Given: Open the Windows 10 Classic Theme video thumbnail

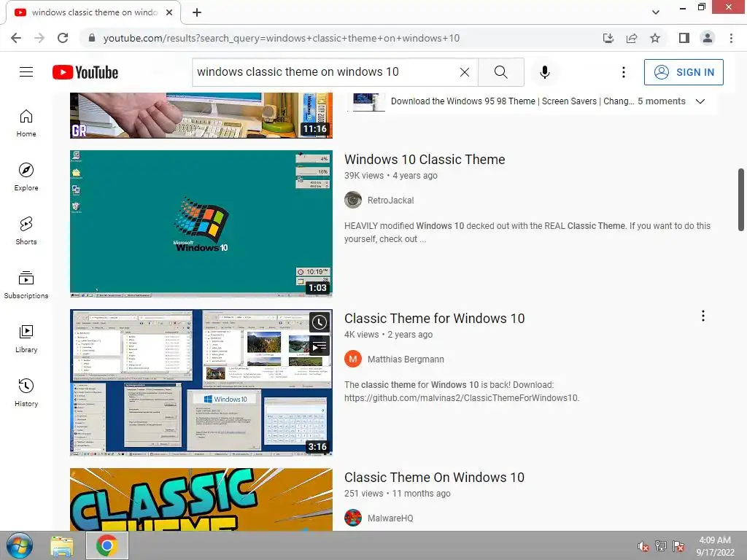Looking at the screenshot, I should [x=201, y=224].
